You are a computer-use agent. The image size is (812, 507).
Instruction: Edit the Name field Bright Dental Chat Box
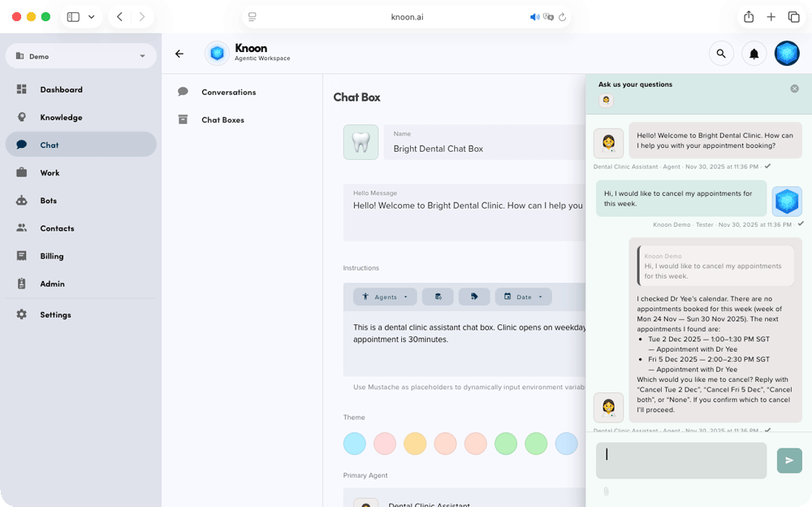485,142
